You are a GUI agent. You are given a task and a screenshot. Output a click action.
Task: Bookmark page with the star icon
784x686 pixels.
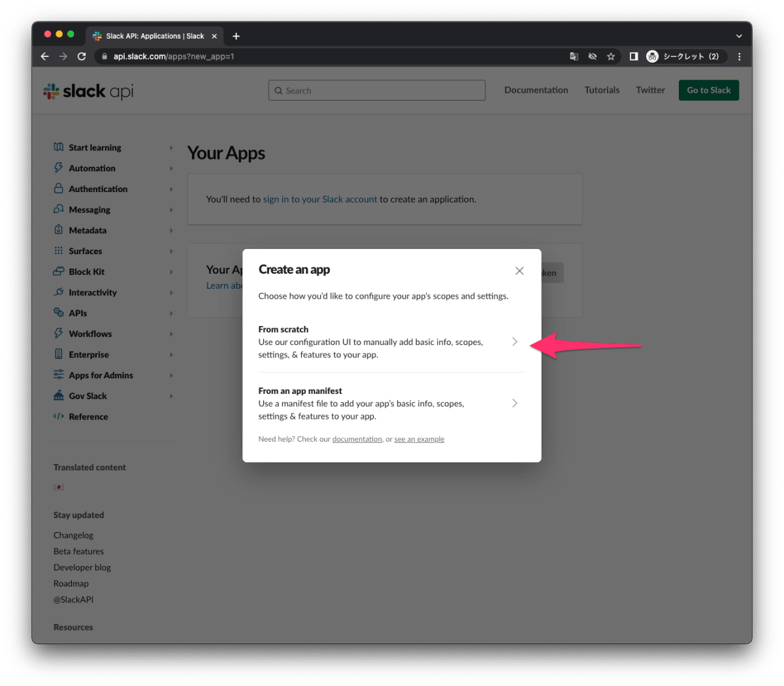611,56
